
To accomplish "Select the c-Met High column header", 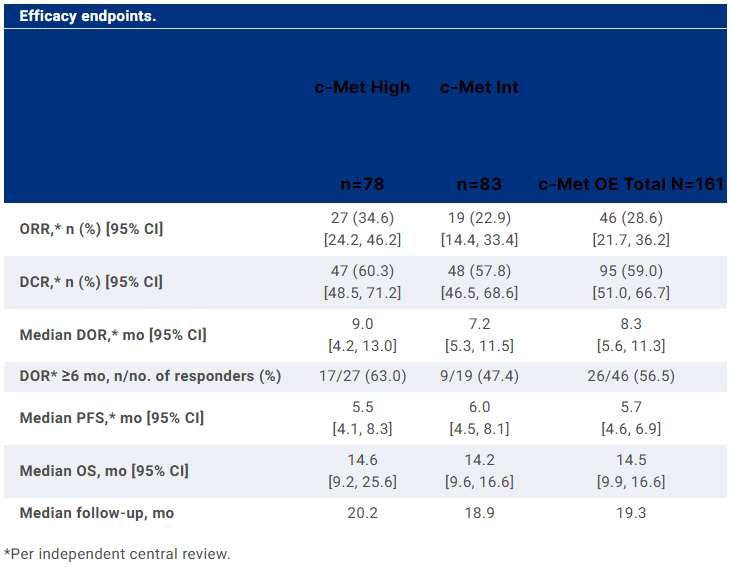I will [362, 87].
